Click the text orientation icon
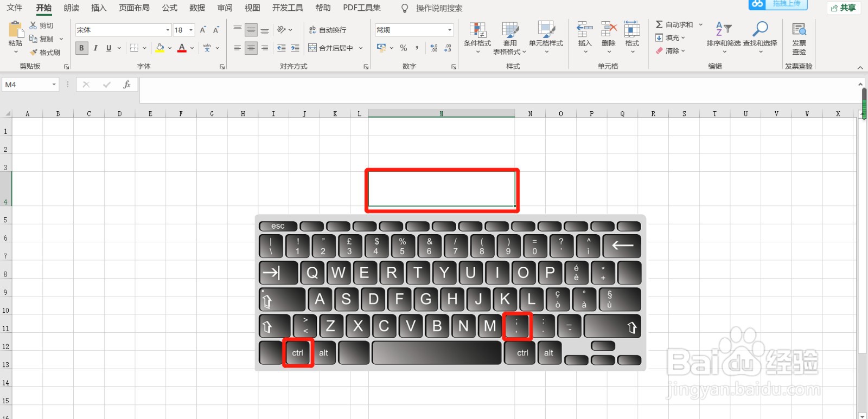Viewport: 868px width, 419px height. pyautogui.click(x=282, y=30)
